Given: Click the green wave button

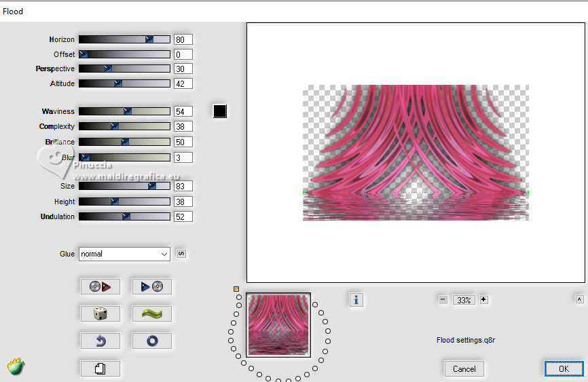Looking at the screenshot, I should (x=152, y=313).
